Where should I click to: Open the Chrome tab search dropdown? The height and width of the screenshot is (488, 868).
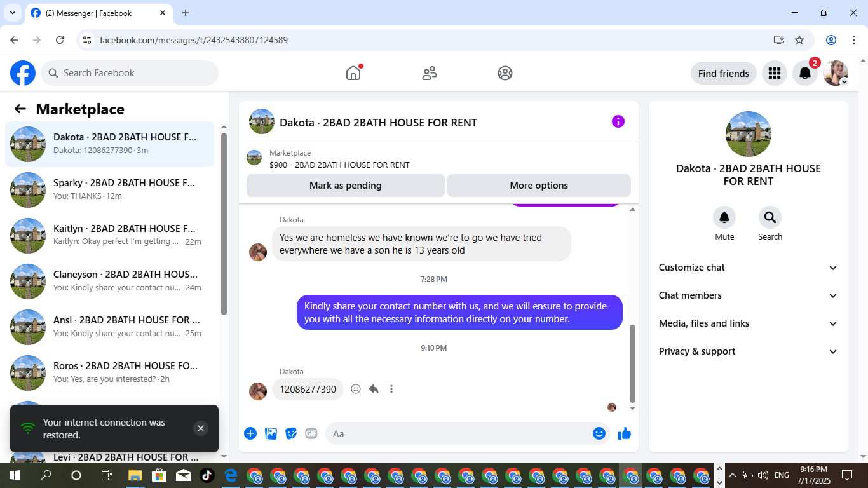[x=12, y=13]
